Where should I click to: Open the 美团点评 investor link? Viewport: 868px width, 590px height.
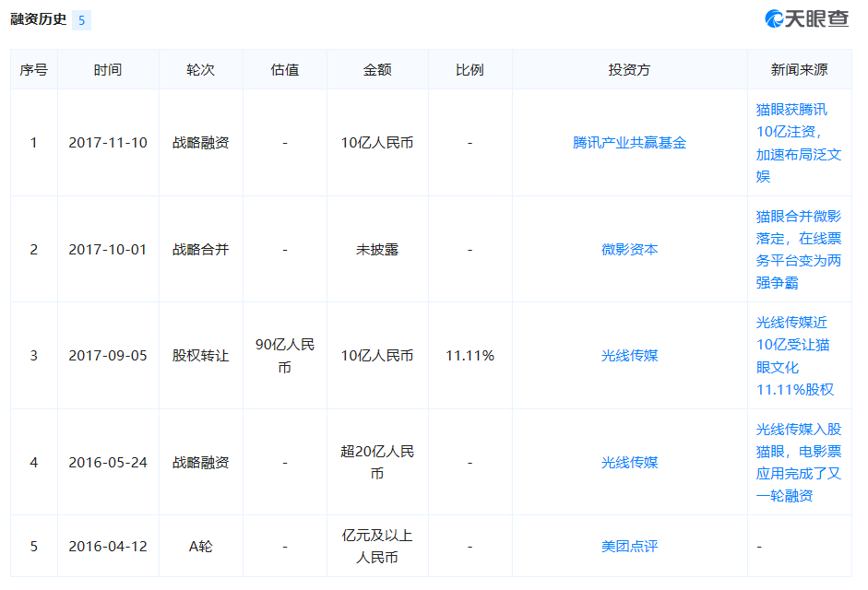(x=629, y=547)
